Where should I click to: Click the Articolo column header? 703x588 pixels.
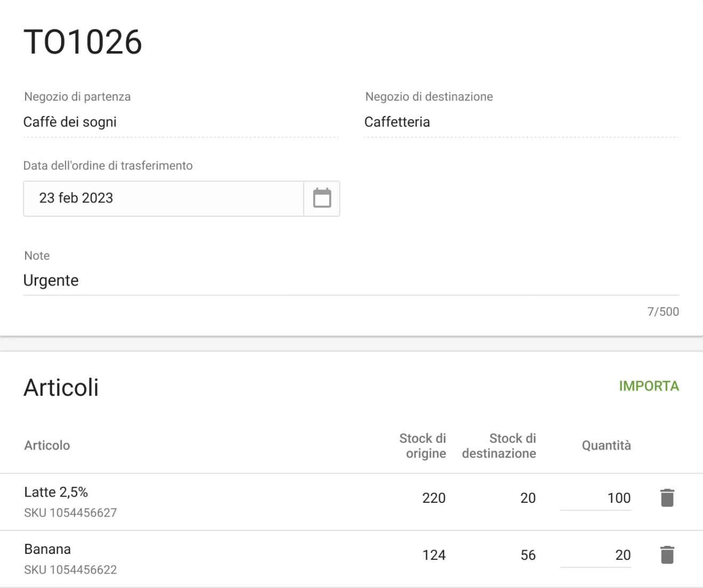click(47, 445)
